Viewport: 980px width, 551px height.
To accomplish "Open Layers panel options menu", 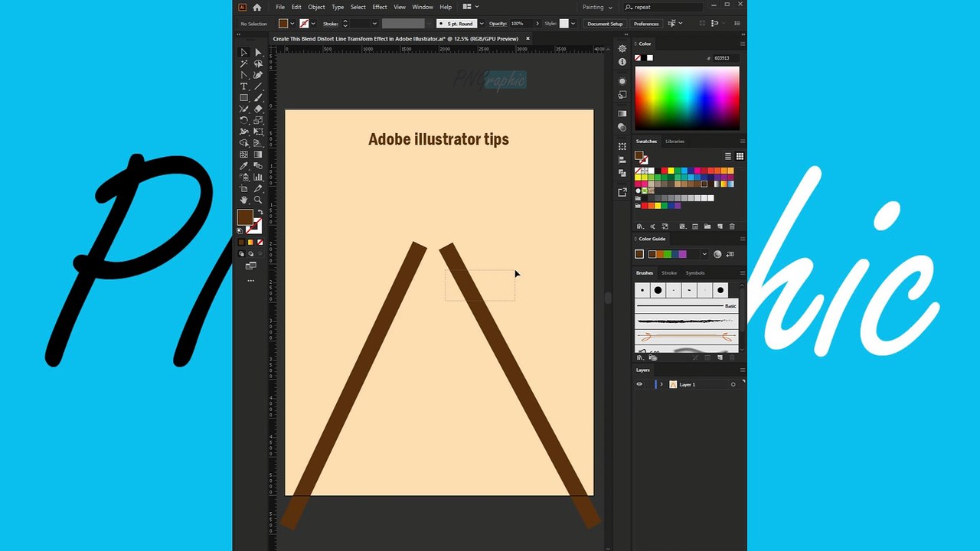I will [742, 370].
